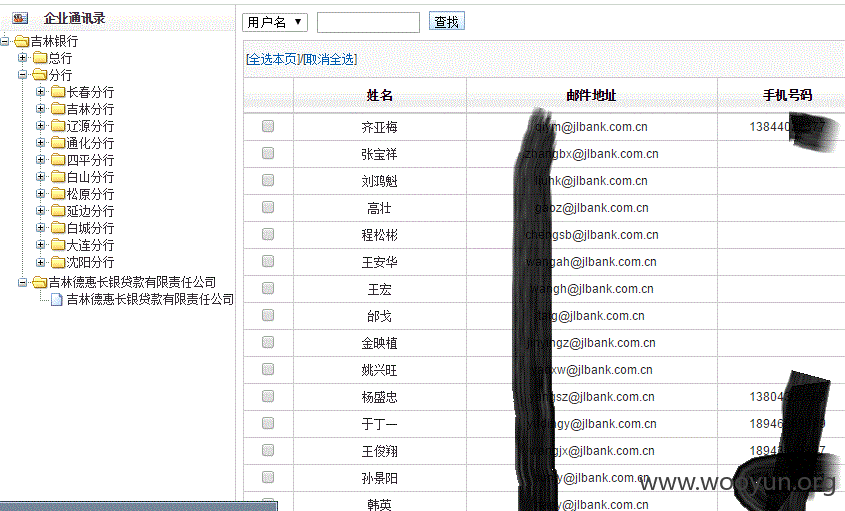The image size is (845, 511).
Task: Open the 用户名 search field dropdown
Action: pyautogui.click(x=275, y=22)
